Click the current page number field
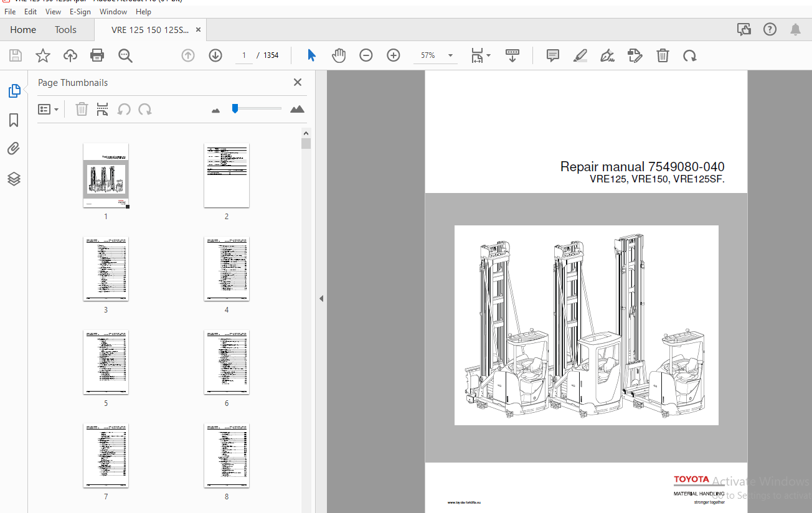Viewport: 812px width, 513px height. coord(244,55)
